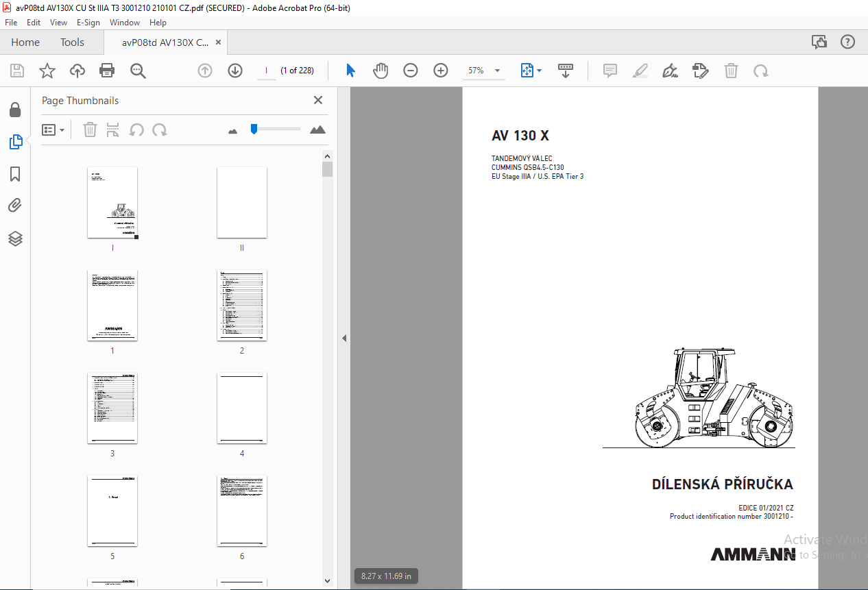
Task: Open the Help question mark icon
Action: (848, 42)
